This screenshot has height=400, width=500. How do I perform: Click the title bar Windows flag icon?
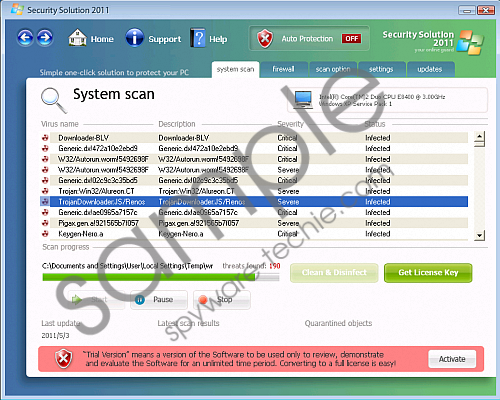click(17, 9)
